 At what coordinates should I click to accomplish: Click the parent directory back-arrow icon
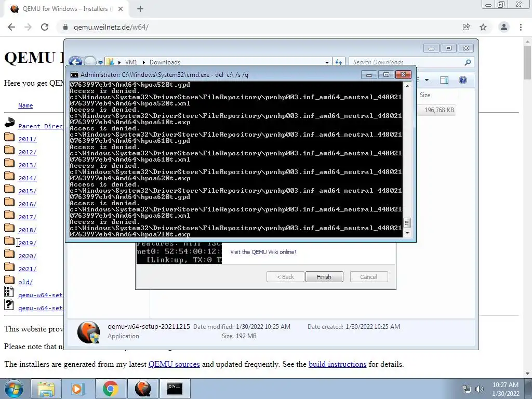click(9, 123)
